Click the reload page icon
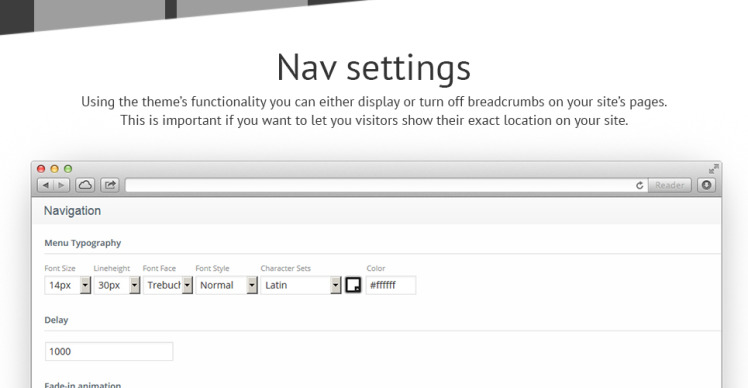Image resolution: width=748 pixels, height=388 pixels. click(x=640, y=185)
